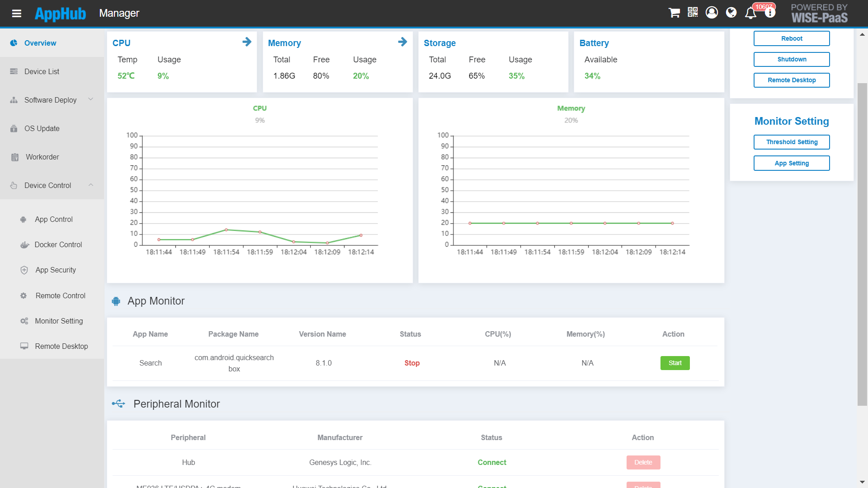Screen dimensions: 868x488
Task: Collapse the Device Control chevron
Action: (91, 185)
